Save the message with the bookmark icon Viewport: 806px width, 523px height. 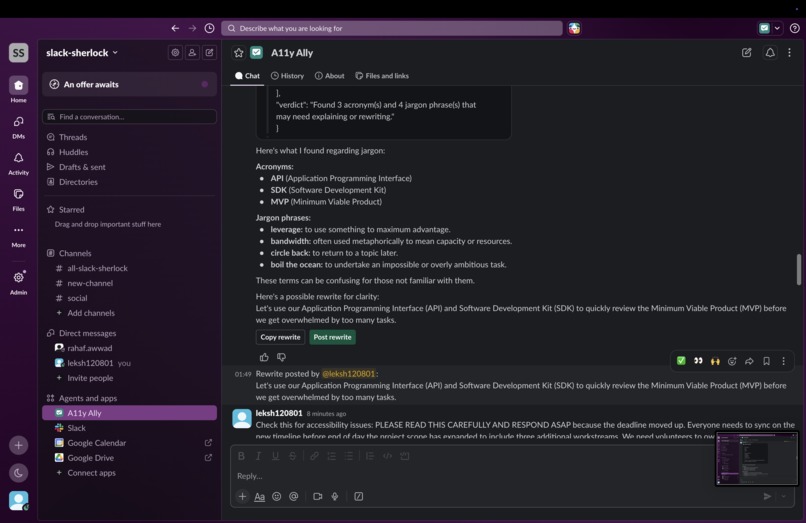coord(766,361)
